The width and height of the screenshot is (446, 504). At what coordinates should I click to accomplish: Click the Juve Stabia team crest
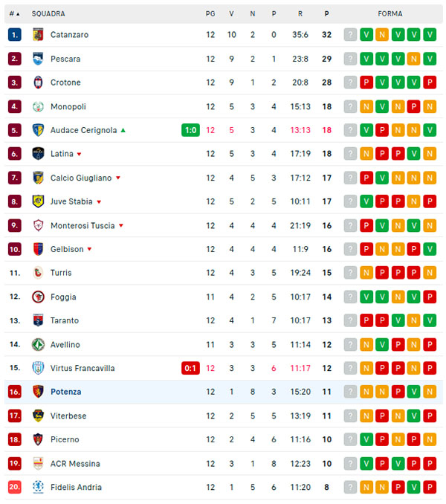pos(38,201)
